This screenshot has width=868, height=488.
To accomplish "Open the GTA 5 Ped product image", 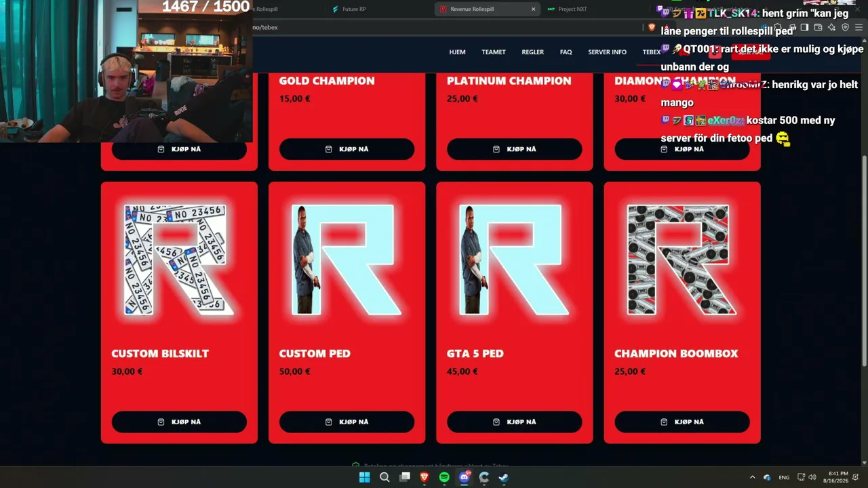I will tap(514, 260).
